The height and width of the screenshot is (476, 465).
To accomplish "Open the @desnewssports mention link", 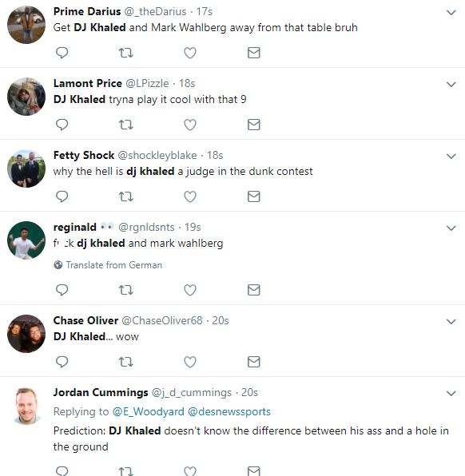I will pyautogui.click(x=229, y=411).
